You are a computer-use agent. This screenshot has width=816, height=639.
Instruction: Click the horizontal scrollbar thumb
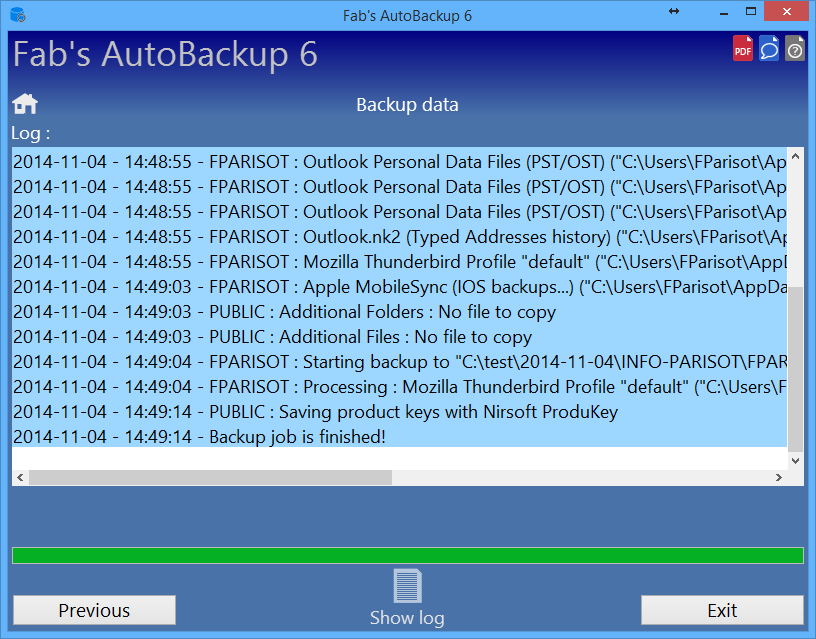(210, 478)
